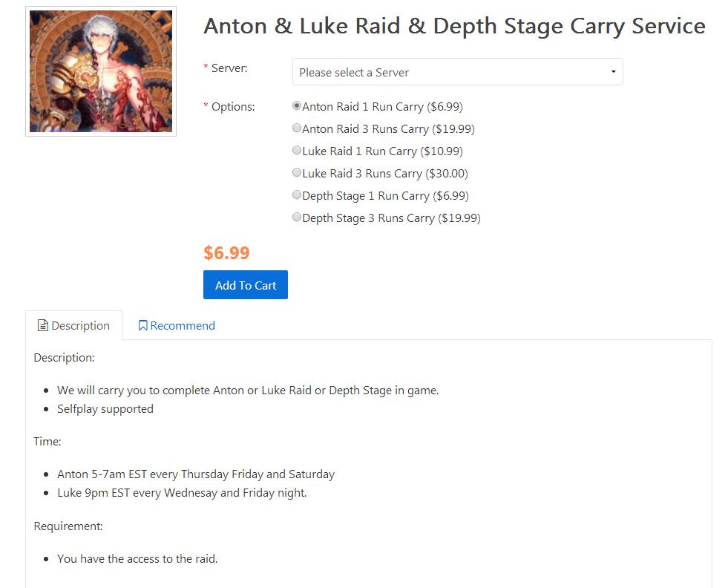728x588 pixels.
Task: Click the Depth Stage 3 Runs Carry label
Action: [391, 218]
